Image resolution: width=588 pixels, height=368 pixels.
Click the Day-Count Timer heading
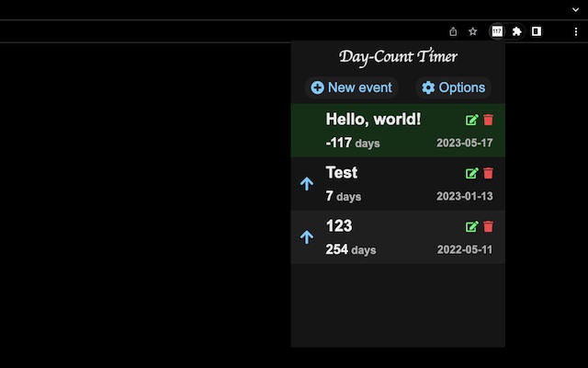pyautogui.click(x=398, y=57)
